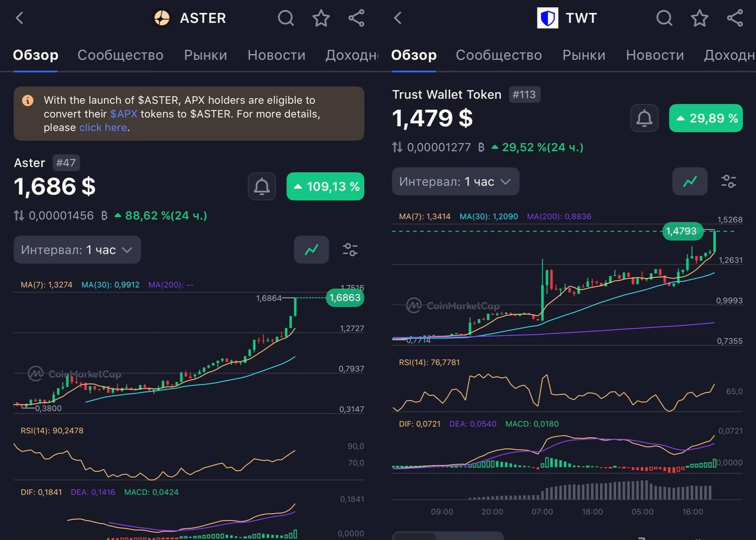
Task: Toggle line chart icon on Aster chart
Action: click(x=311, y=250)
